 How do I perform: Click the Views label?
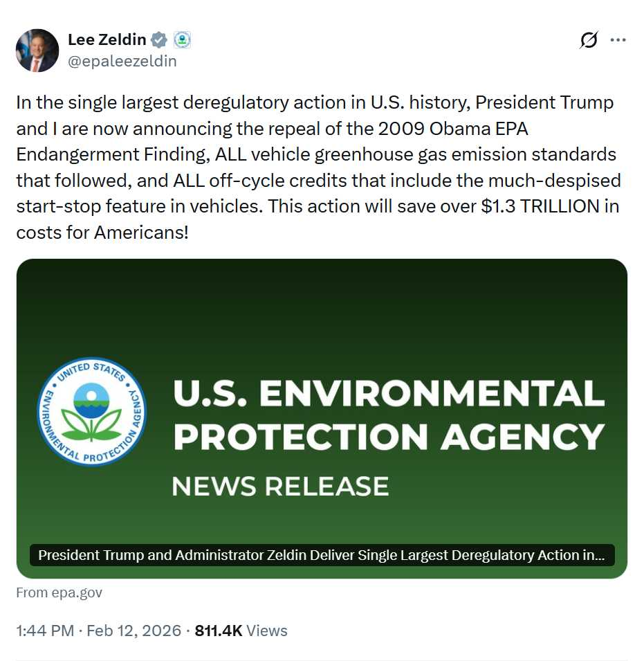click(266, 631)
